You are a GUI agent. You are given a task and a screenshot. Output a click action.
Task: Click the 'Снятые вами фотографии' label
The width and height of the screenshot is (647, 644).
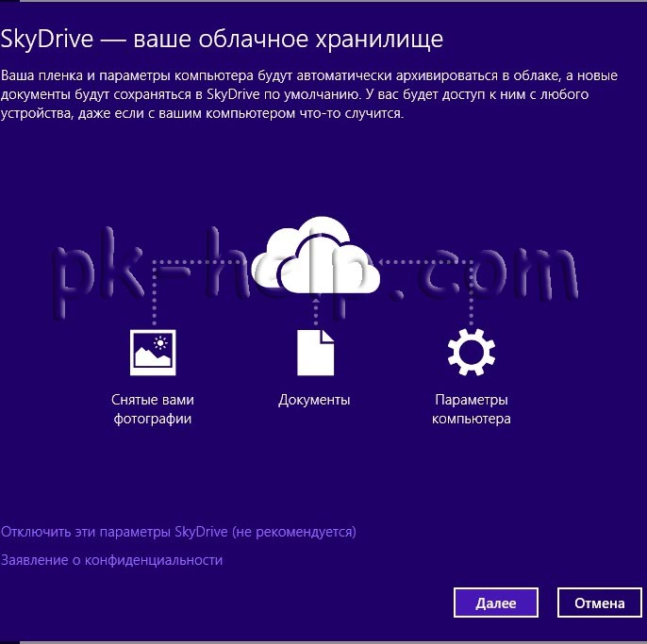click(153, 409)
